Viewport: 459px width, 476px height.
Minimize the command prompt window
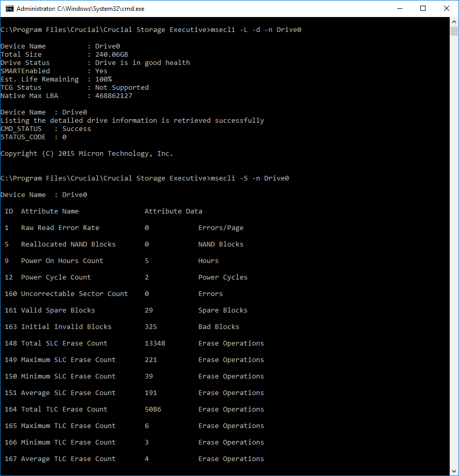coord(400,8)
